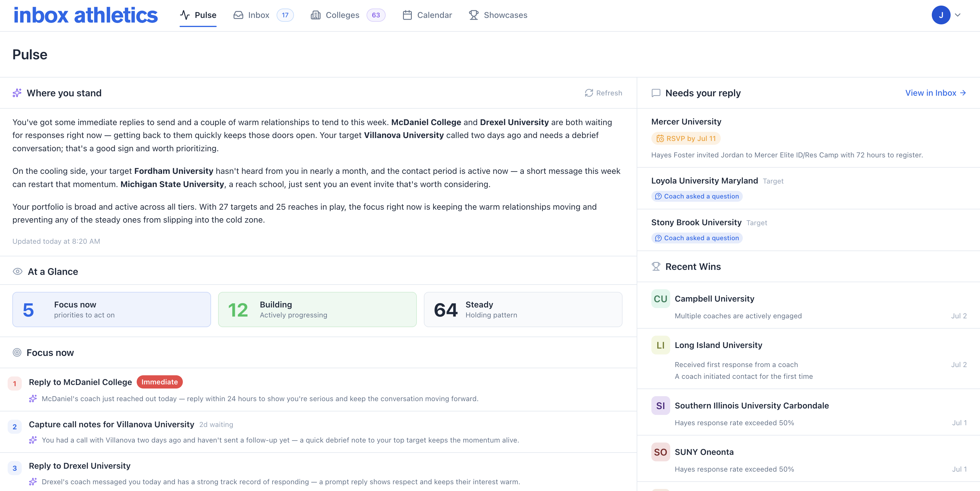Click the target icon beside Focus now heading

17,352
